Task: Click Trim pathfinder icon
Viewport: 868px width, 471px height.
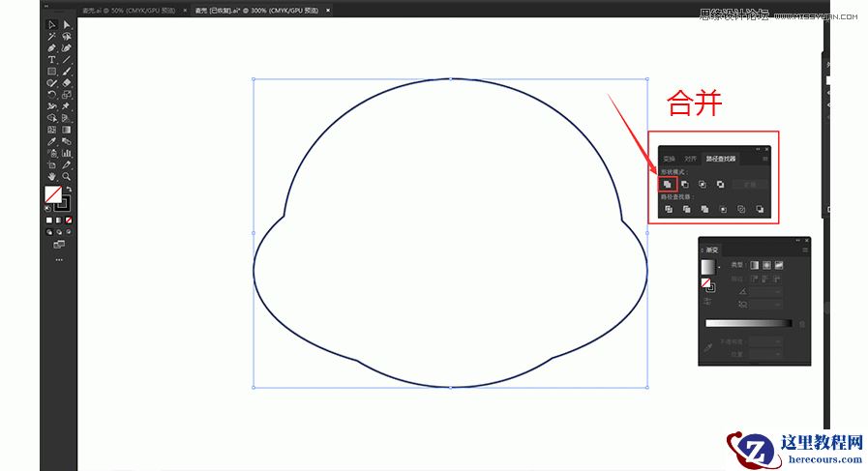Action: click(686, 209)
